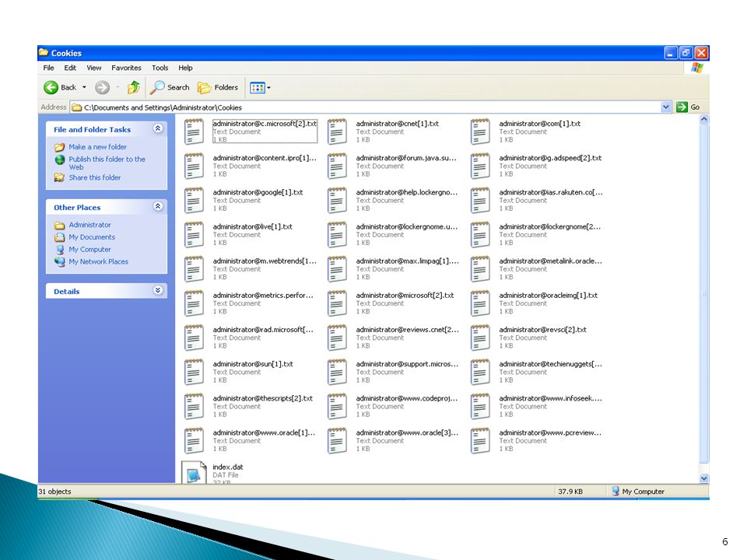
Task: Click the administrator@www.oracle[3] filename
Action: tap(407, 432)
